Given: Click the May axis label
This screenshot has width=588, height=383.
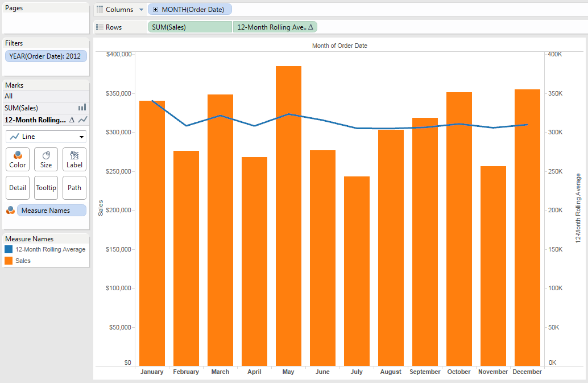Looking at the screenshot, I should click(x=288, y=372).
